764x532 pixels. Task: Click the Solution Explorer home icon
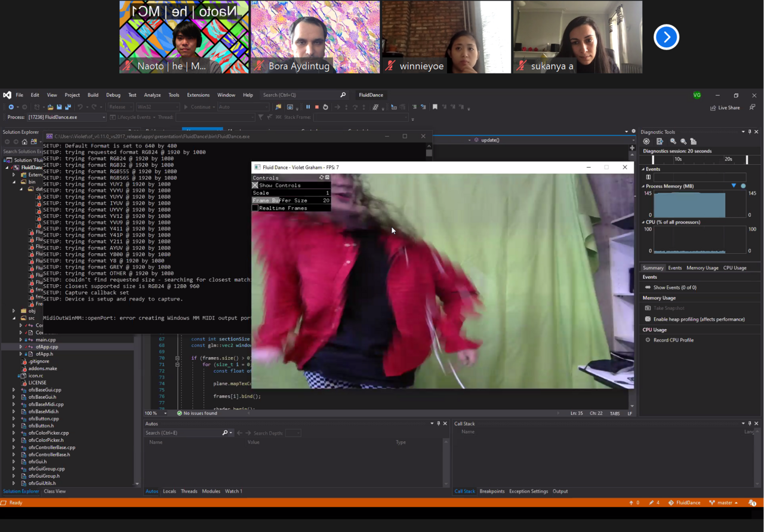24,142
